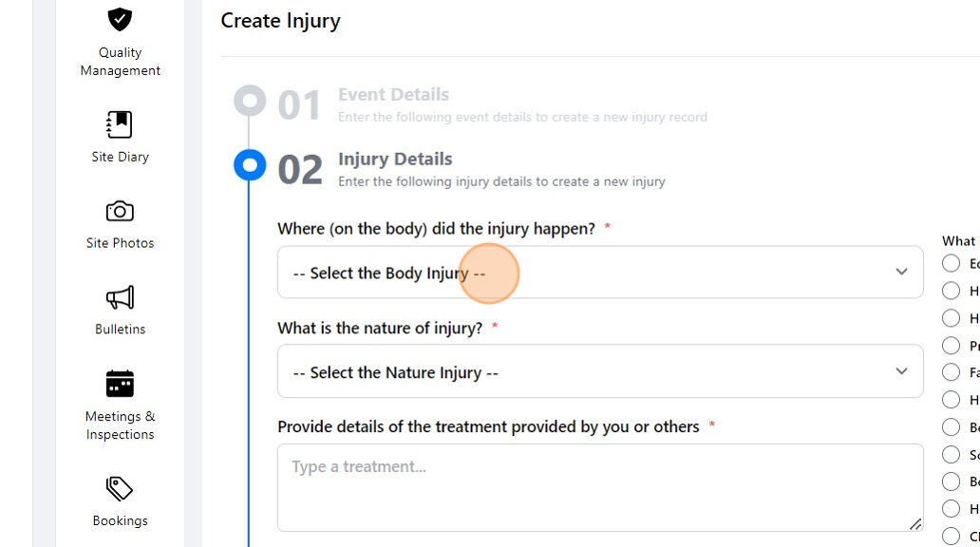Open the Site Photos camera icon

(x=120, y=211)
